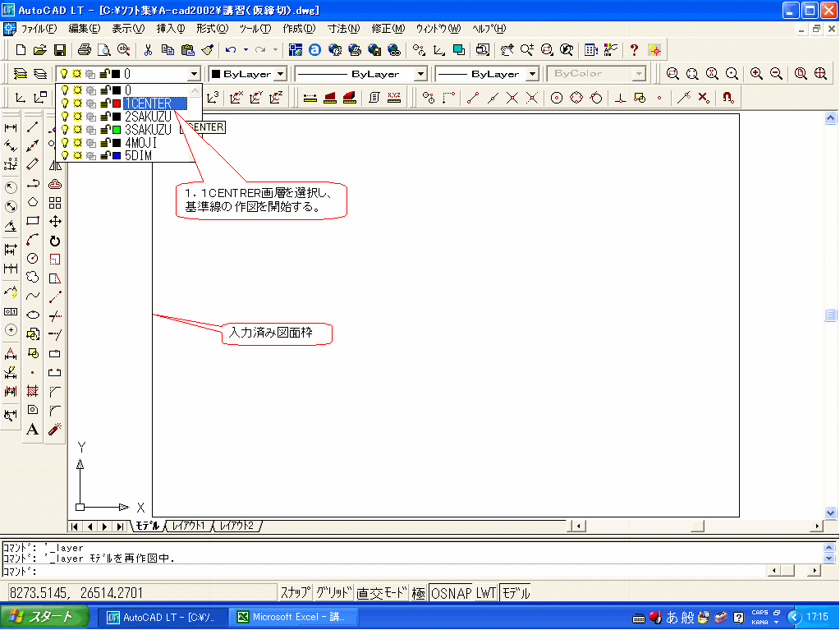Image resolution: width=840 pixels, height=630 pixels.
Task: Select the Linear Dimension tool
Action: 11,127
